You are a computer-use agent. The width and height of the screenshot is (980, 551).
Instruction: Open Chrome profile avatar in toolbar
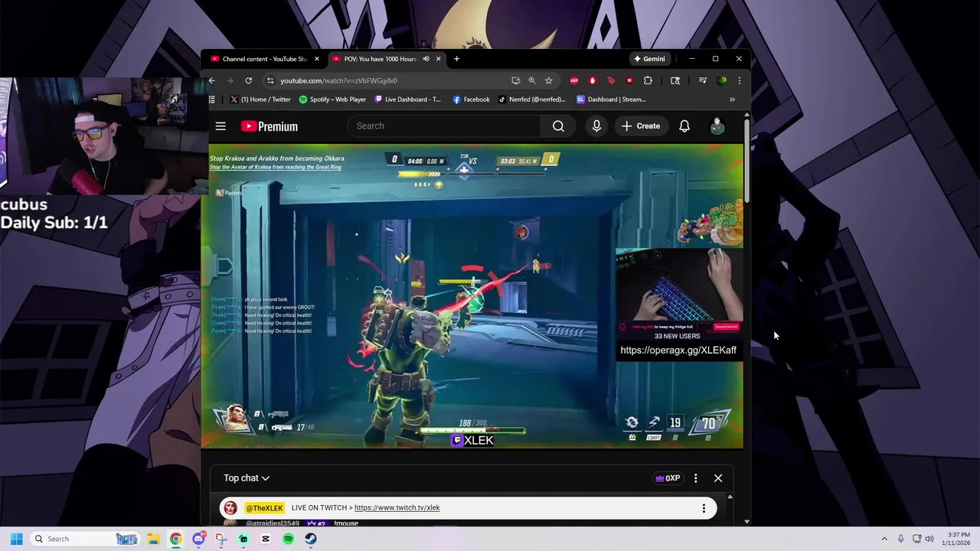(722, 80)
